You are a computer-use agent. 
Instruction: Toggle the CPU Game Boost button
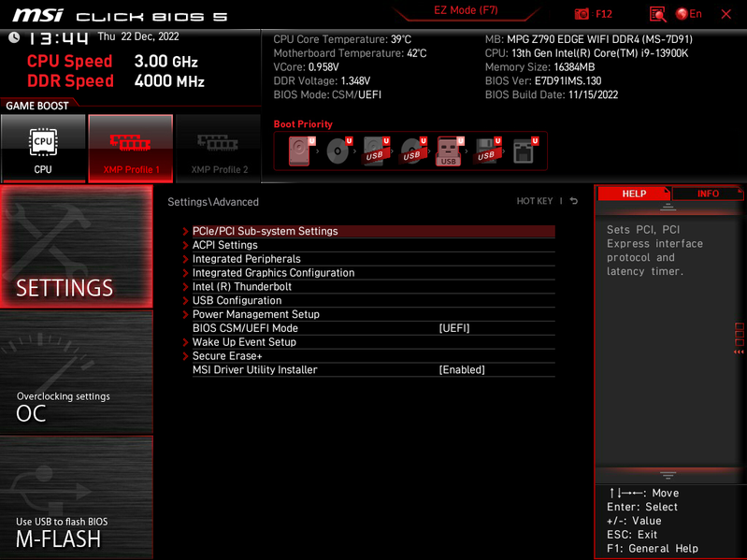coord(43,148)
